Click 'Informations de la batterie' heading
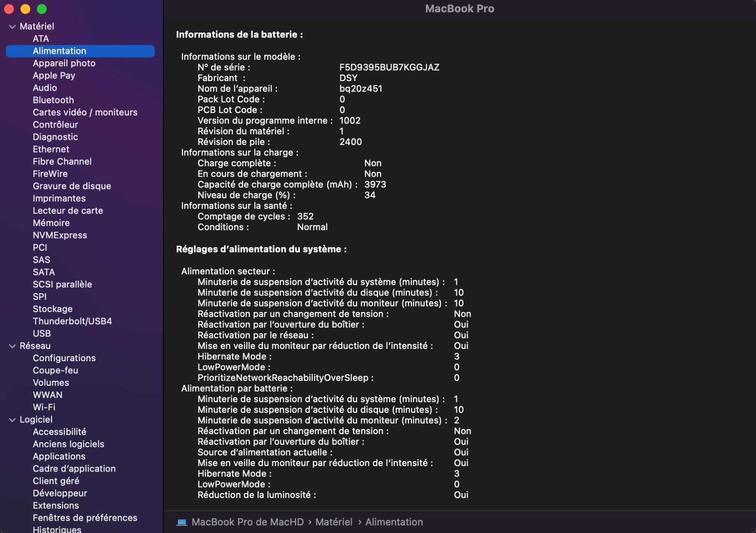The height and width of the screenshot is (533, 756). pos(239,34)
